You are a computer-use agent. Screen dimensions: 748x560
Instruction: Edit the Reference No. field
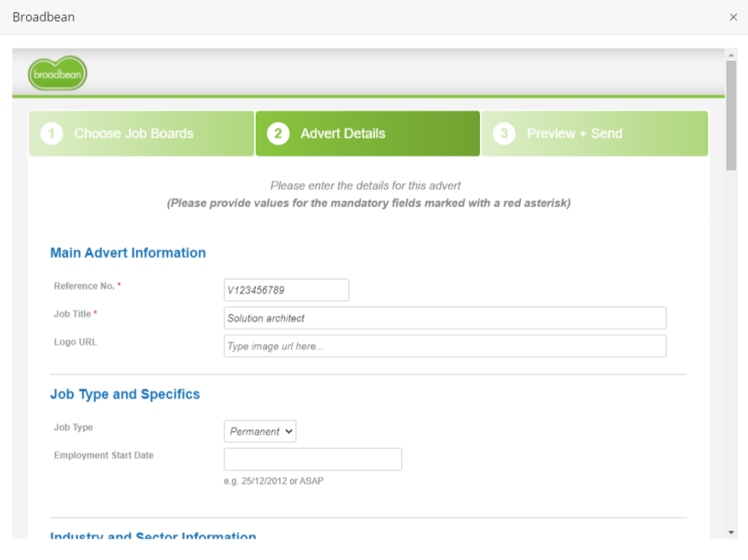pyautogui.click(x=286, y=290)
